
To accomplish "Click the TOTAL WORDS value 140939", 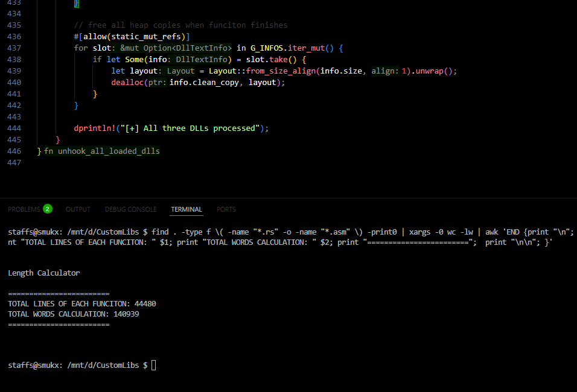I will click(x=126, y=314).
